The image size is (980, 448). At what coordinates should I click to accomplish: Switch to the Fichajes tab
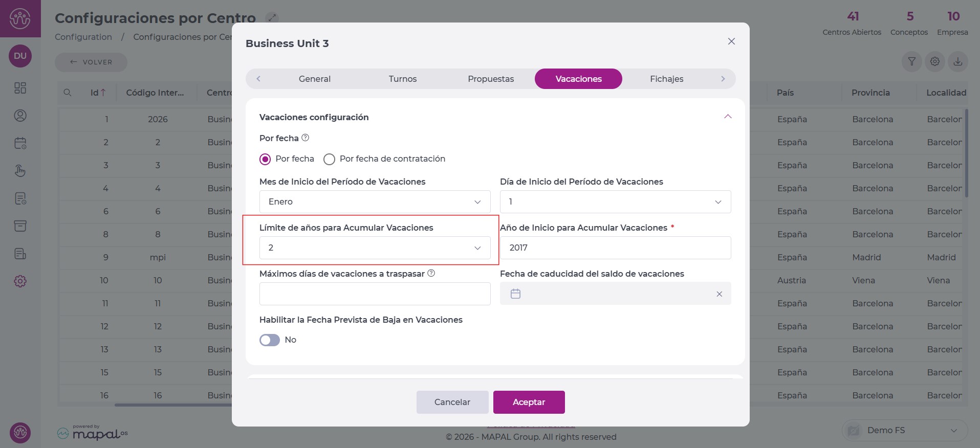click(666, 79)
